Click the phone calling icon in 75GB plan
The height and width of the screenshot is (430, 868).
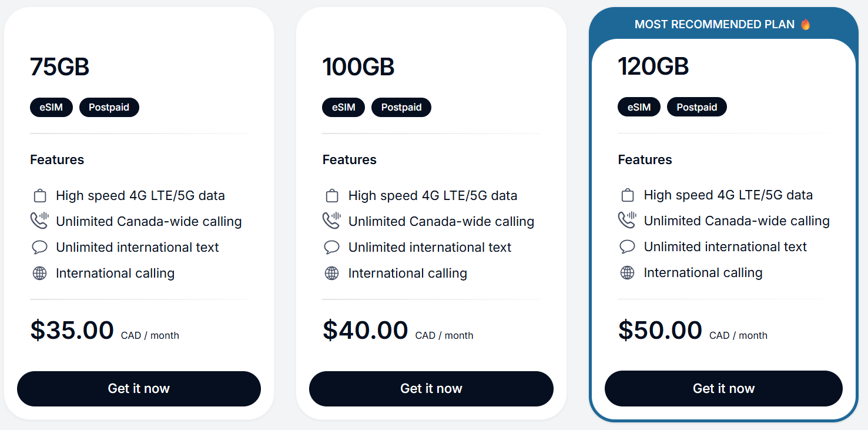point(39,221)
